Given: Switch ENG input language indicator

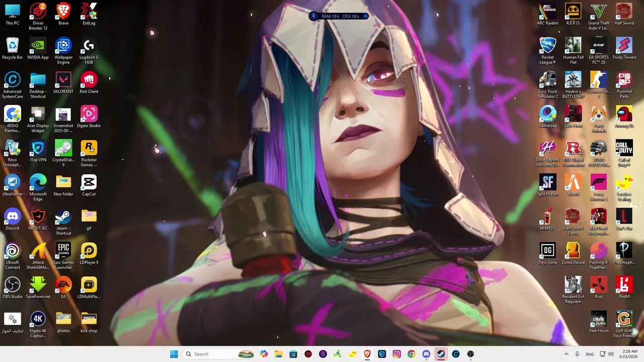Looking at the screenshot, I should [x=590, y=354].
